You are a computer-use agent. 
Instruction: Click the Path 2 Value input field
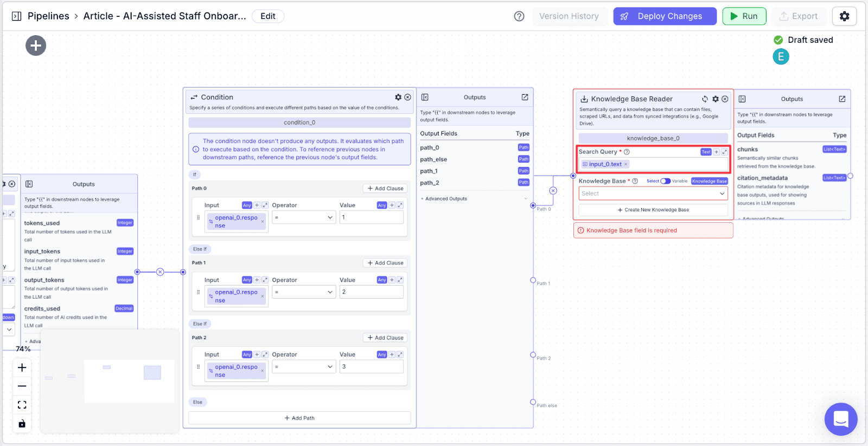(372, 367)
